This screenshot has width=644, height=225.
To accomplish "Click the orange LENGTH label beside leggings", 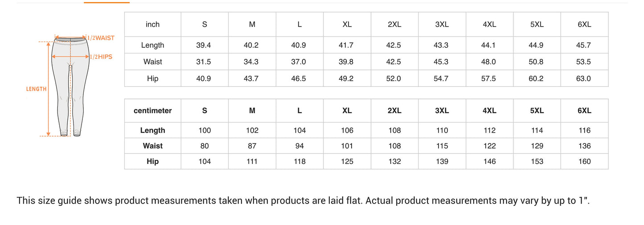I will (x=37, y=89).
